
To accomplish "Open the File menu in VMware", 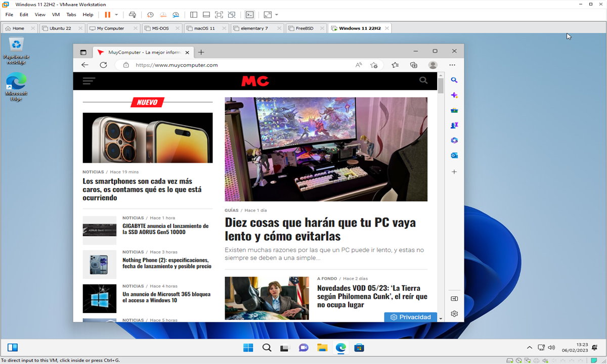I will point(9,15).
